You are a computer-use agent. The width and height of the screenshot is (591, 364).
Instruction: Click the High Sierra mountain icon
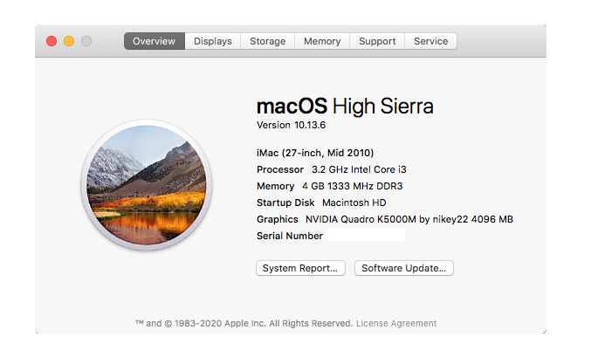147,185
